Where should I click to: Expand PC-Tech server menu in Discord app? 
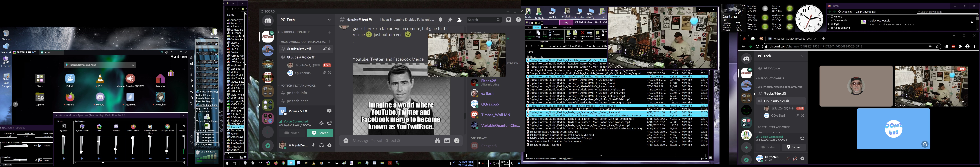(329, 20)
